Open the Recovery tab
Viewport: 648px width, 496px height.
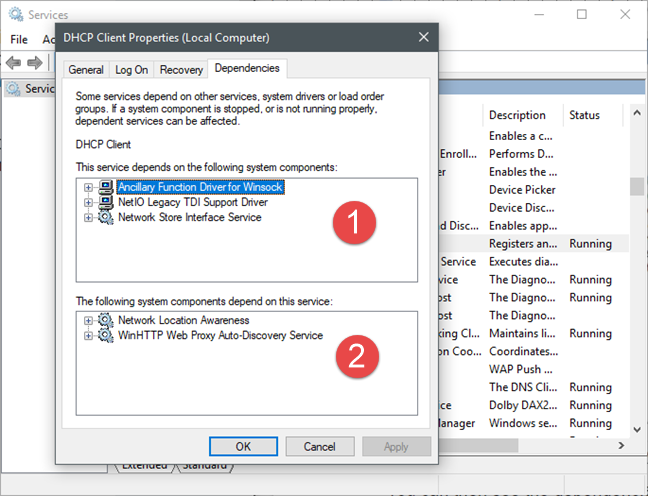[x=181, y=69]
